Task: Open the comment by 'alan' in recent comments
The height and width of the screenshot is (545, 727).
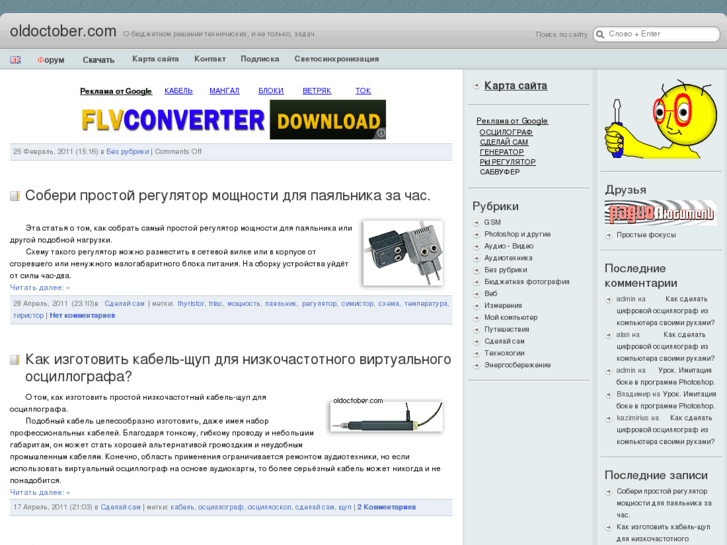Action: click(x=665, y=346)
